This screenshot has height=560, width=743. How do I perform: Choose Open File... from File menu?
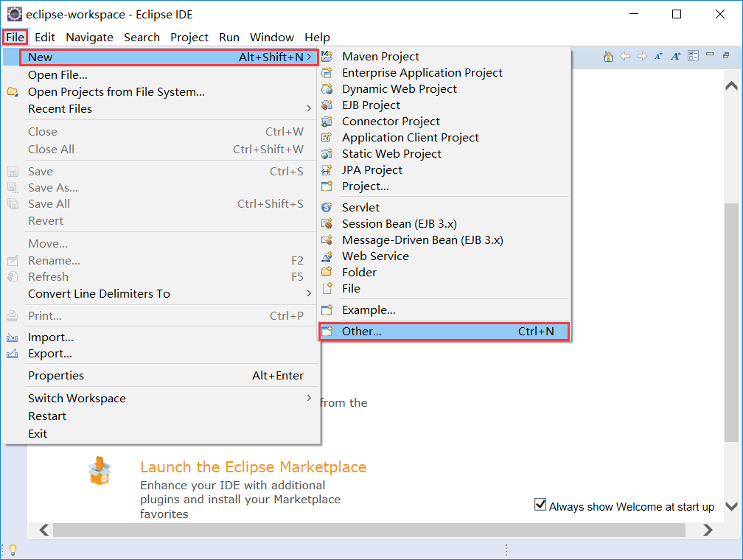161,75
